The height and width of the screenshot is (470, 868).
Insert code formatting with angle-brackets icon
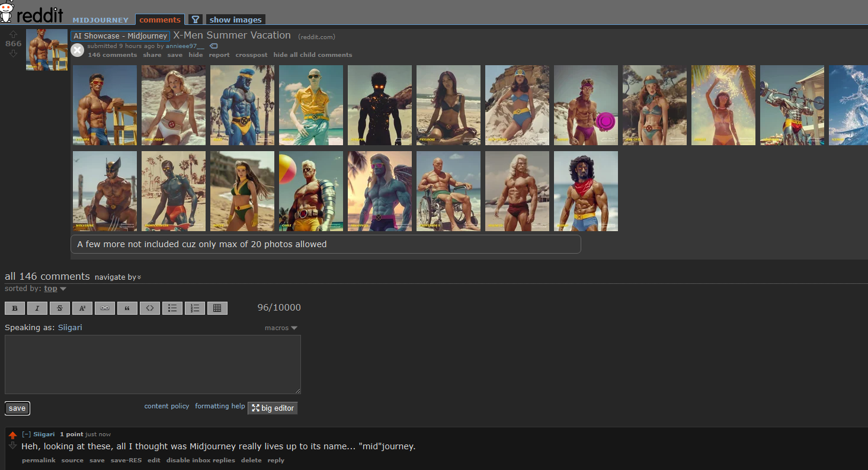(x=150, y=308)
